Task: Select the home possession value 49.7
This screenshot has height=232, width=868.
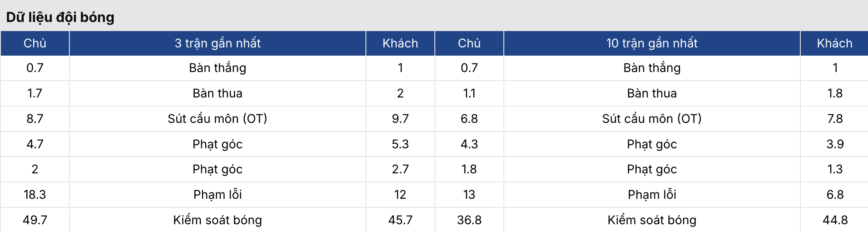Action: pyautogui.click(x=35, y=220)
